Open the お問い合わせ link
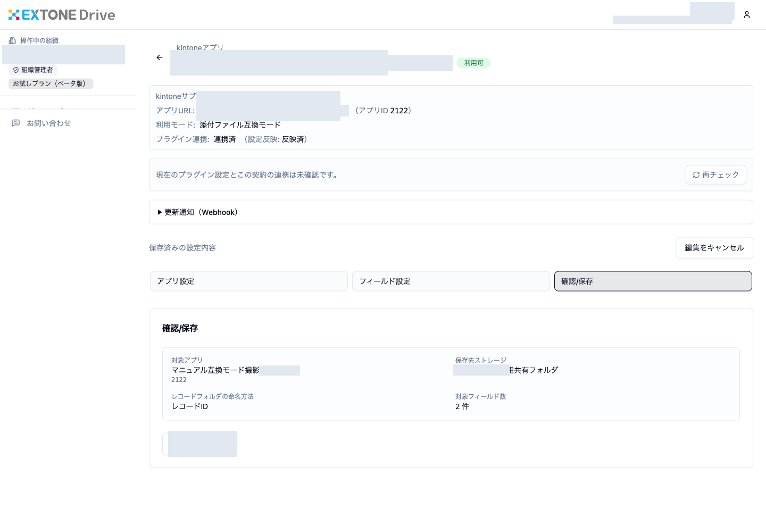Screen dimensions: 766x532 coord(49,123)
